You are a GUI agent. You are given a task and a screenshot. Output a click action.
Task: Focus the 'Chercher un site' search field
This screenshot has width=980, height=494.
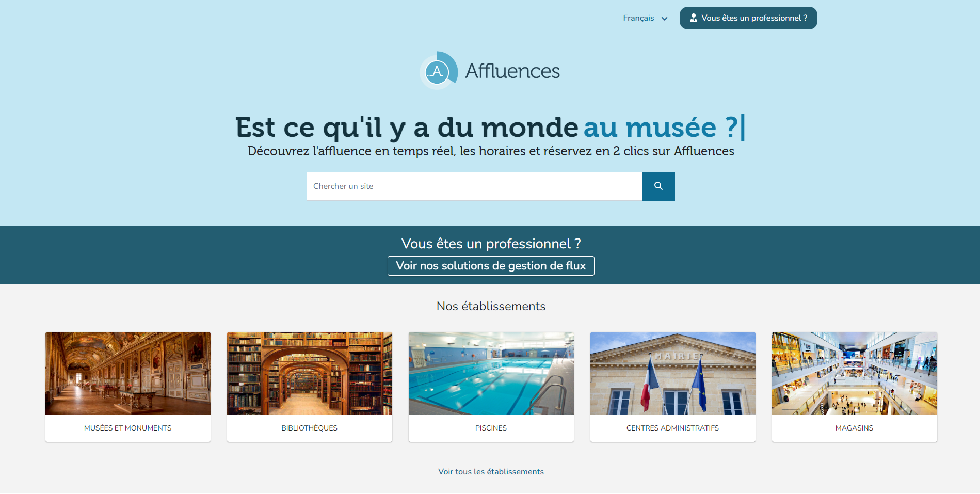click(474, 186)
